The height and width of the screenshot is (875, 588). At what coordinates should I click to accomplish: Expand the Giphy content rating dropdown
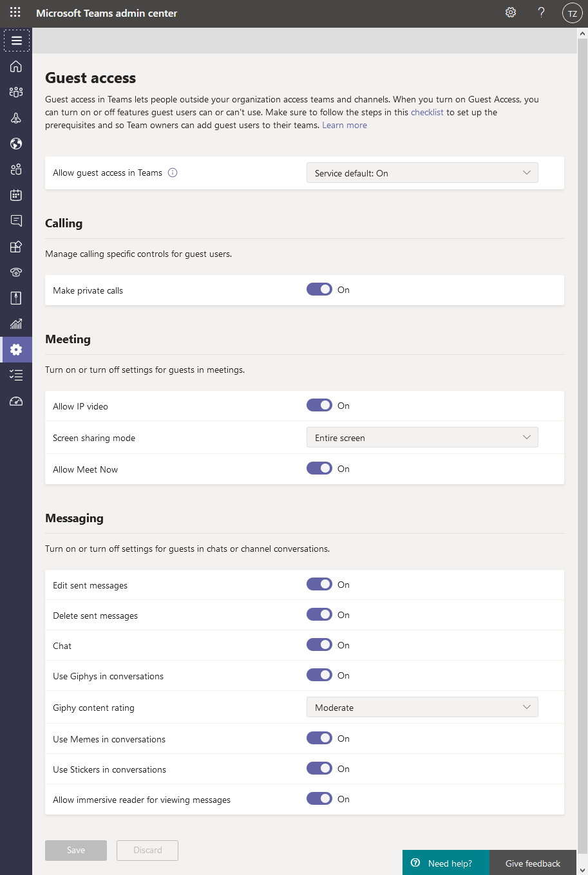[422, 708]
